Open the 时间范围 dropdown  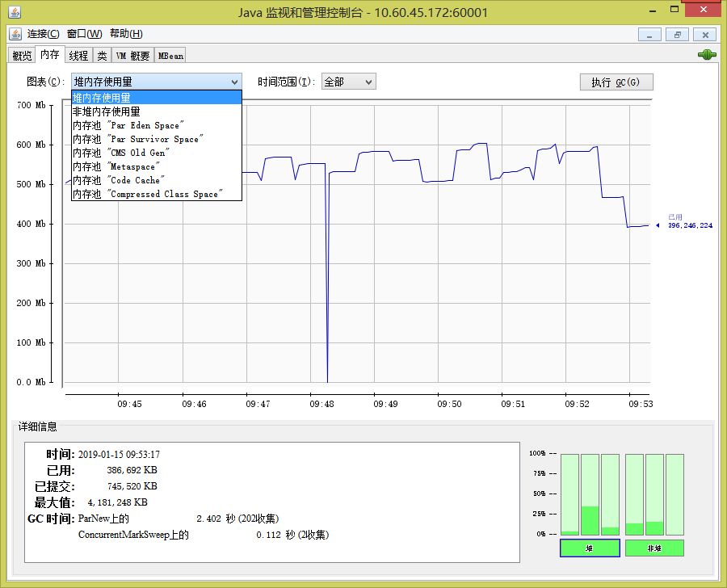[x=348, y=82]
